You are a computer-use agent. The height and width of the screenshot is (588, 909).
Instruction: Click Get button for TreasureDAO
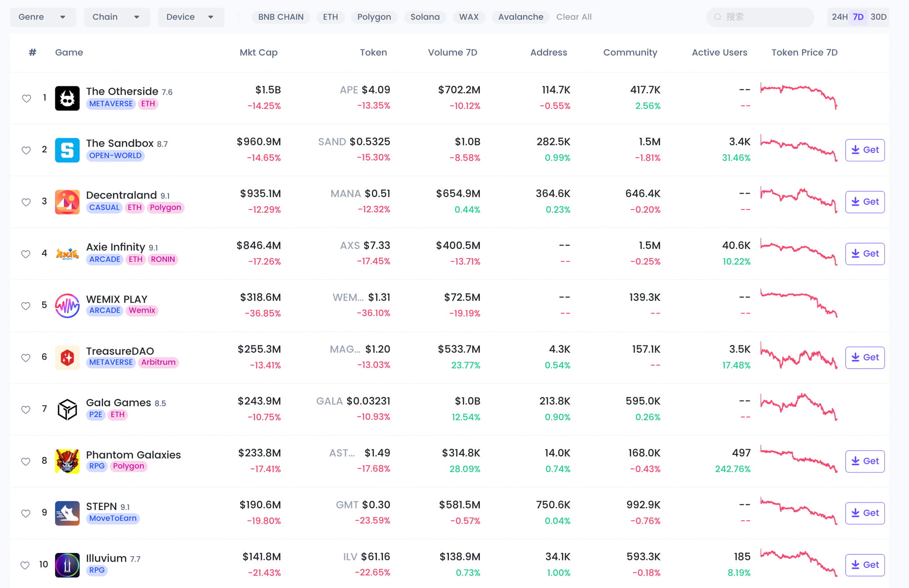coord(865,357)
